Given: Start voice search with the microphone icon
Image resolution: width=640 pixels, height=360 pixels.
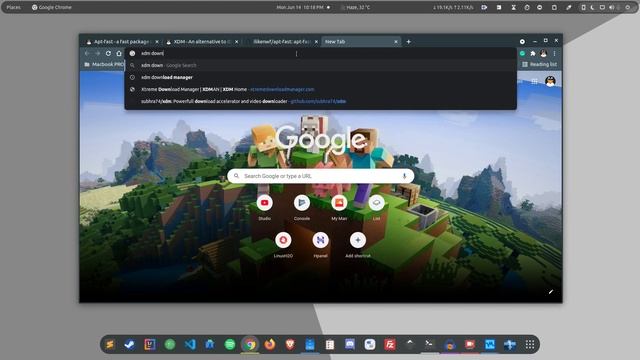Looking at the screenshot, I should 404,176.
